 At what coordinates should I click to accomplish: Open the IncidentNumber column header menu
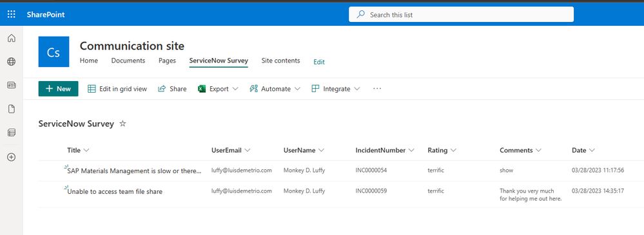click(385, 150)
